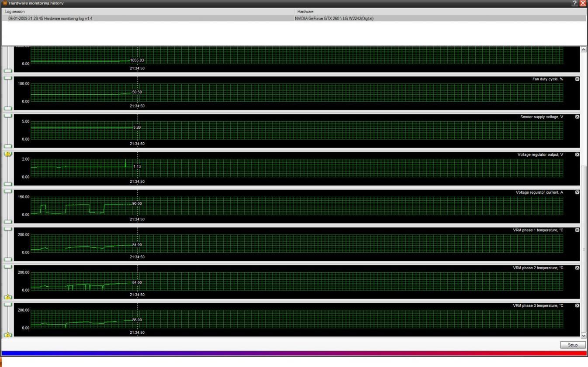Click 21:34:50 timestamp under Fan duty cycle graph

tap(137, 106)
